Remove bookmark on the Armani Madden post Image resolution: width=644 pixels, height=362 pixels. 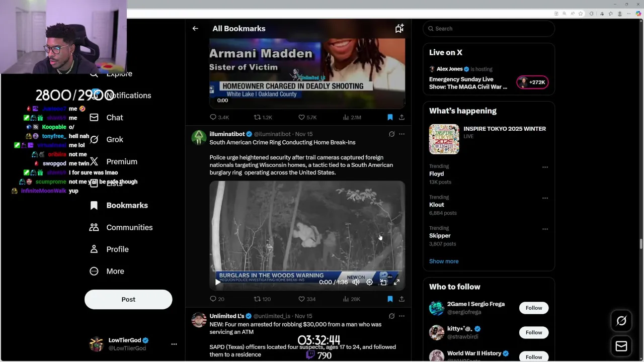point(390,117)
